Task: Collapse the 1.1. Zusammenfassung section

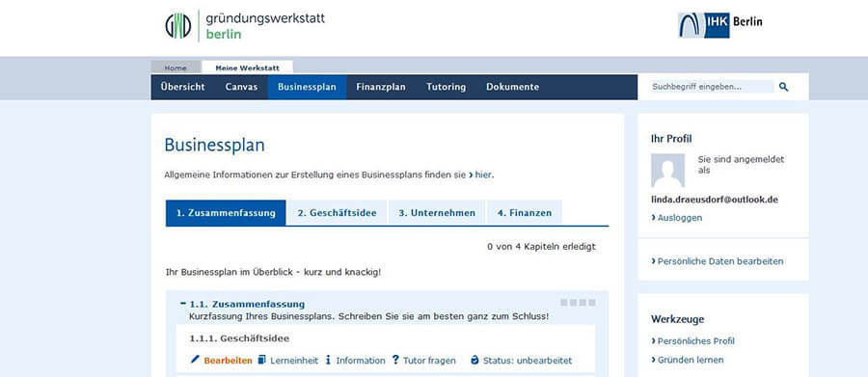Action: point(183,304)
